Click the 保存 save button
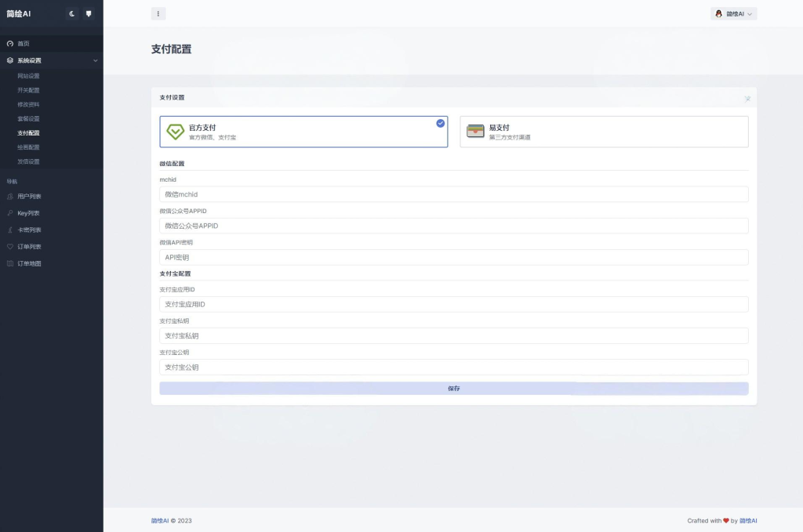The width and height of the screenshot is (803, 532). point(453,389)
